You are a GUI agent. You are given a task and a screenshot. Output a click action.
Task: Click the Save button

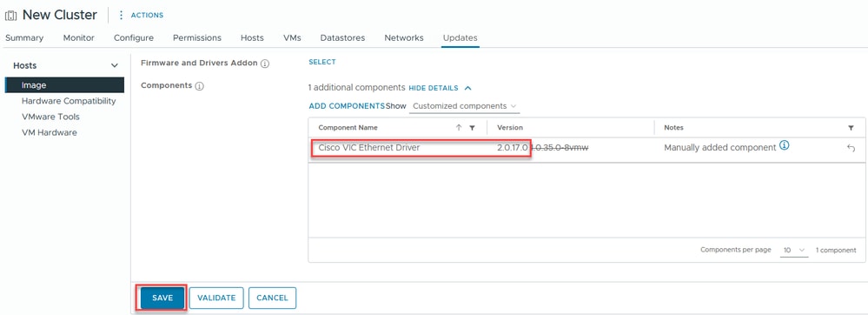(162, 298)
